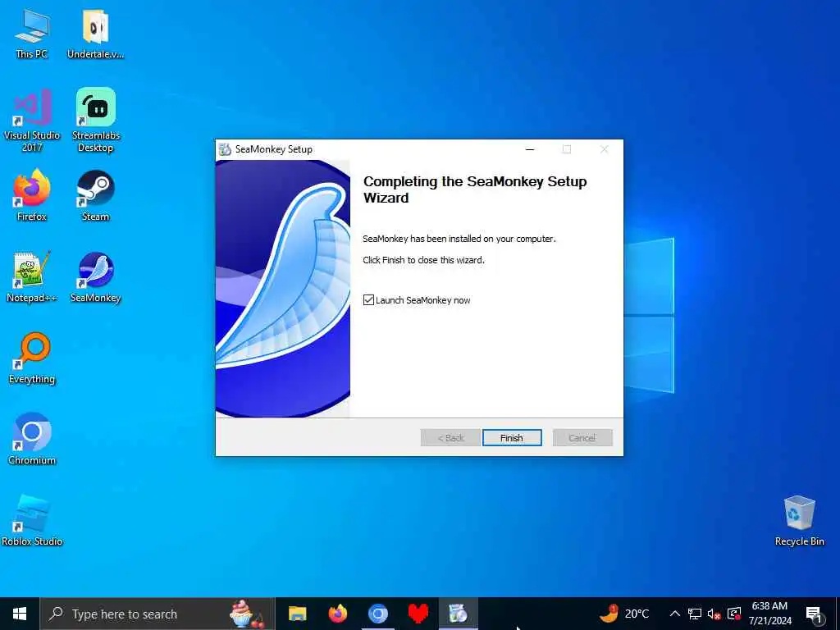
Task: Open the clock showing 6:38 AM
Action: [x=769, y=614]
